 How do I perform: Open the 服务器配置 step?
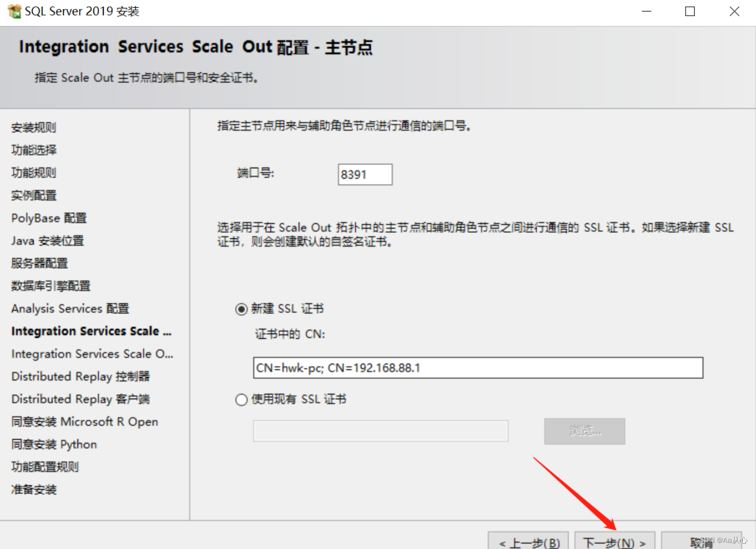[x=39, y=263]
